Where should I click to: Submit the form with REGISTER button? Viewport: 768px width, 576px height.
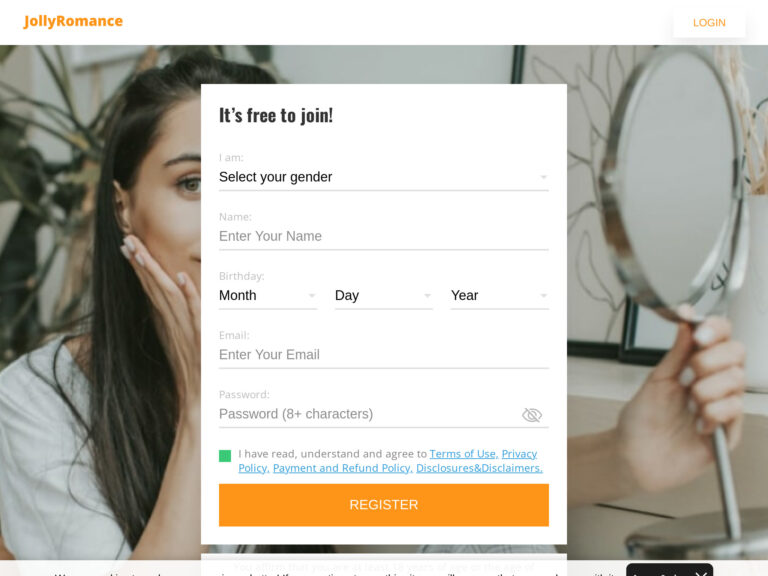point(384,505)
